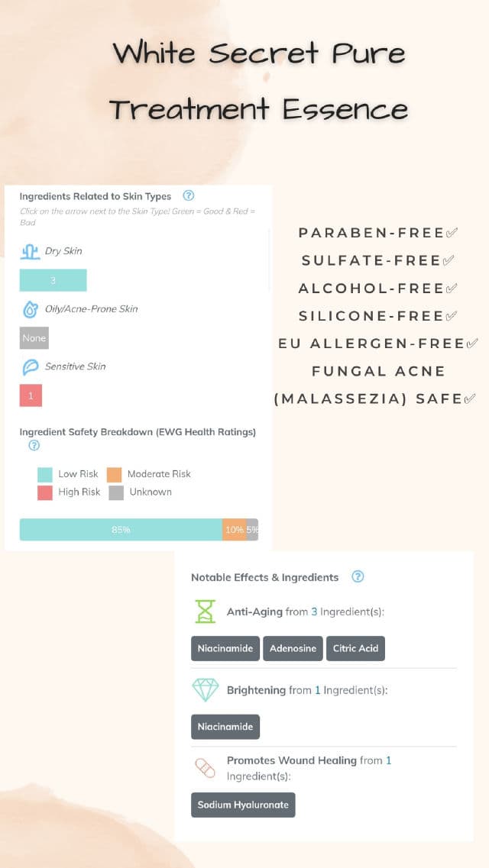
Task: Click the Sensitive Skin leaf icon
Action: pyautogui.click(x=30, y=366)
